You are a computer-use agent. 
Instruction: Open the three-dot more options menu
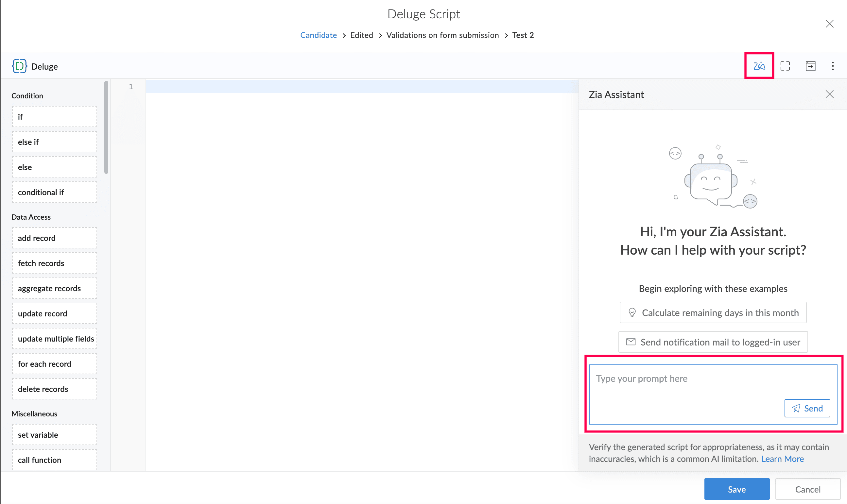[x=832, y=66]
